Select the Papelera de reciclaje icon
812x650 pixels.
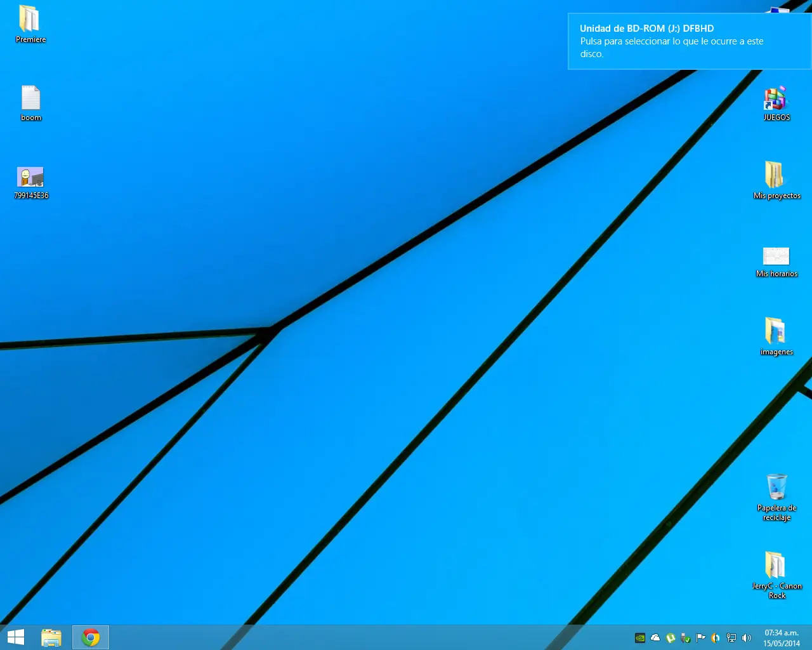pyautogui.click(x=776, y=498)
